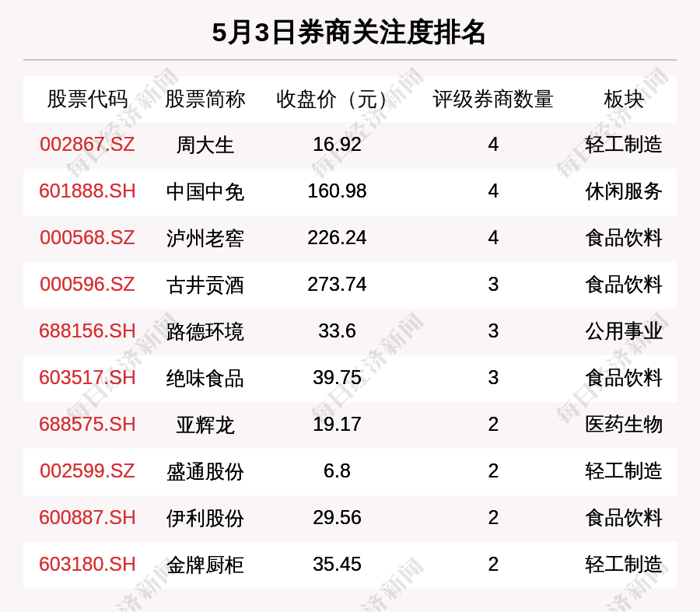
Task: Click broker count 4 in 泸州老窖 row
Action: (x=493, y=237)
